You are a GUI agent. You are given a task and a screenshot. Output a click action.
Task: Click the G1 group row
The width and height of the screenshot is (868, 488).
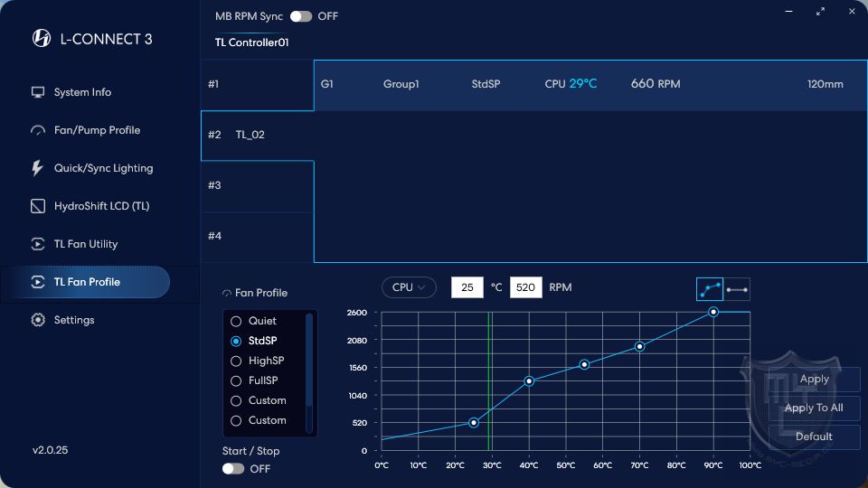click(590, 85)
